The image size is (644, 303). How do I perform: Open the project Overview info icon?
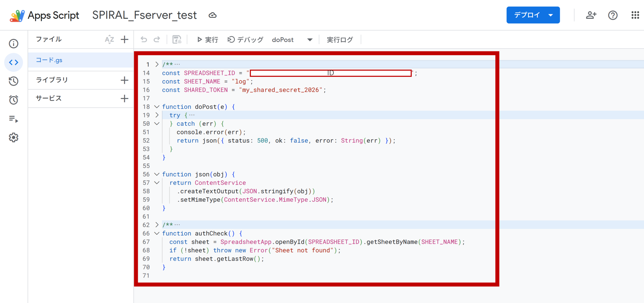(x=14, y=44)
